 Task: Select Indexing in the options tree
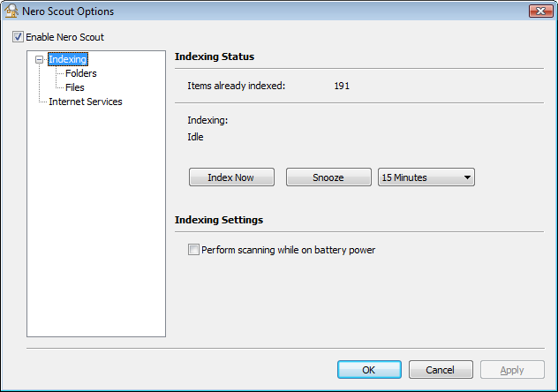(x=67, y=60)
